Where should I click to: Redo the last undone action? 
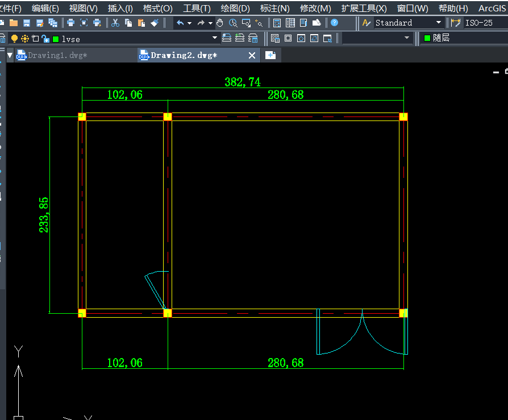point(201,23)
